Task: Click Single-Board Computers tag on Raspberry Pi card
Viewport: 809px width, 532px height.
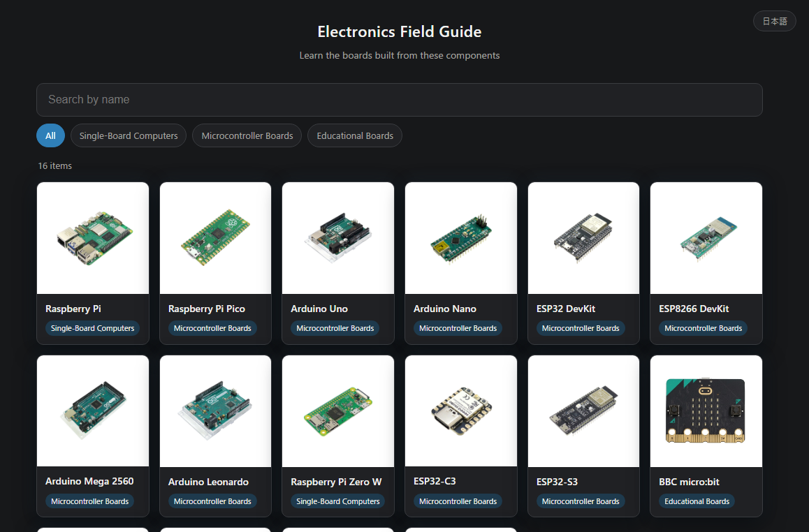Action: coord(92,328)
